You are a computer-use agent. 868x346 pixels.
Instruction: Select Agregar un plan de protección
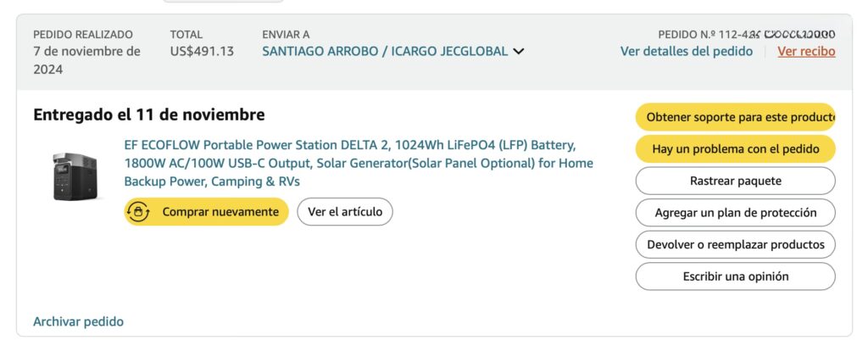[x=735, y=213]
